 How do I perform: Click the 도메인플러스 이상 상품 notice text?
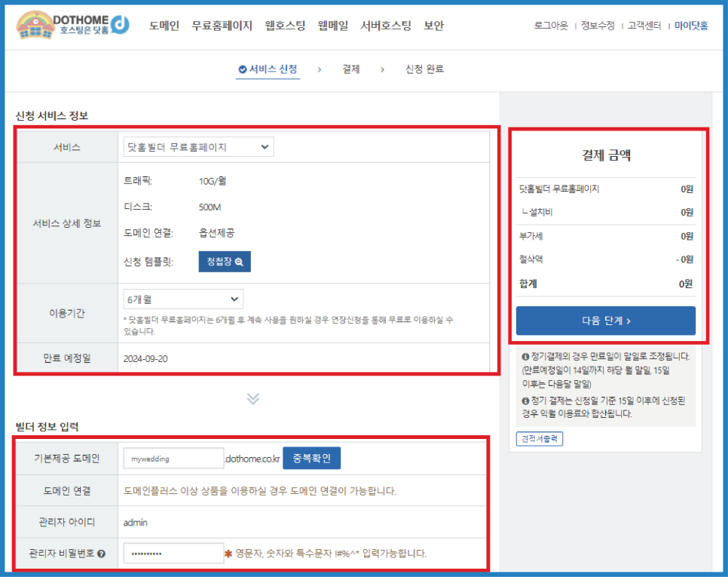[259, 491]
